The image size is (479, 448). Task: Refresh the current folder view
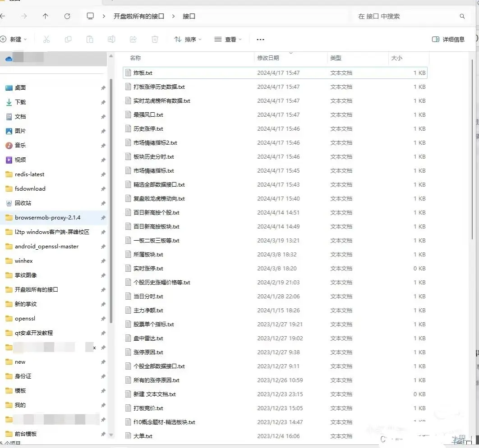click(67, 16)
